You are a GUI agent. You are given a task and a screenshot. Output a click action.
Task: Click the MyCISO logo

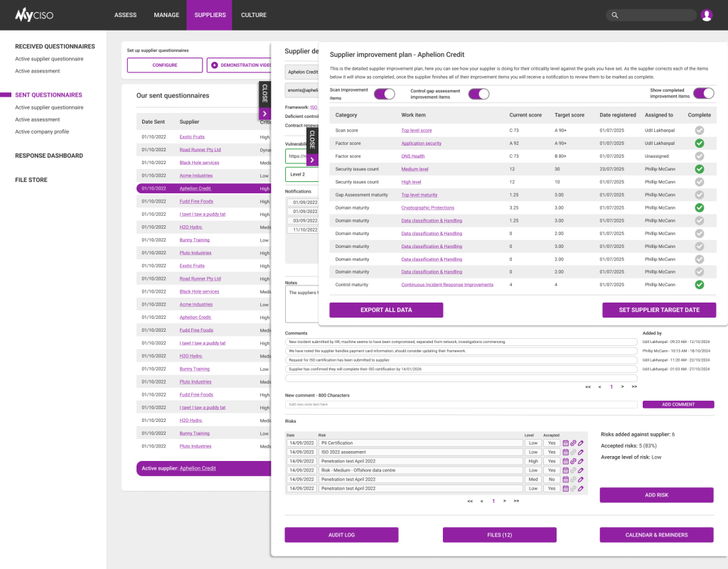[34, 14]
